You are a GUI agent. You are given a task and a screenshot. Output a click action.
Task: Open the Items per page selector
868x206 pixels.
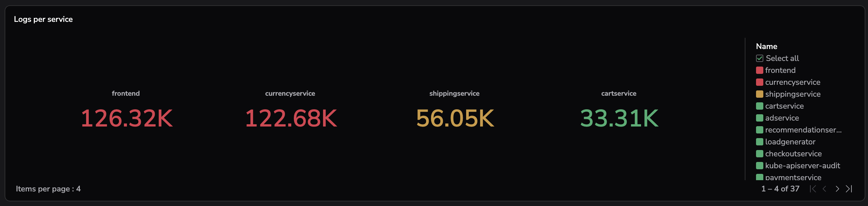pos(48,189)
